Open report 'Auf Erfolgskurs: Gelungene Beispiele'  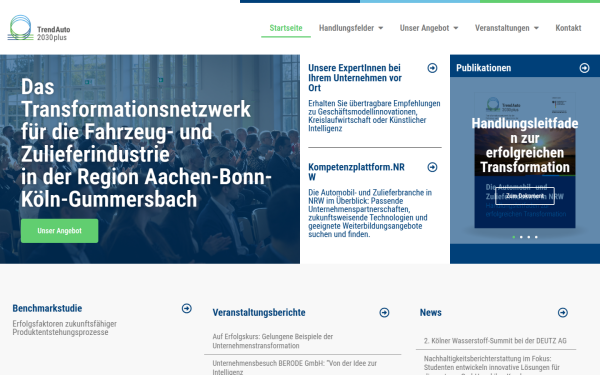point(272,341)
